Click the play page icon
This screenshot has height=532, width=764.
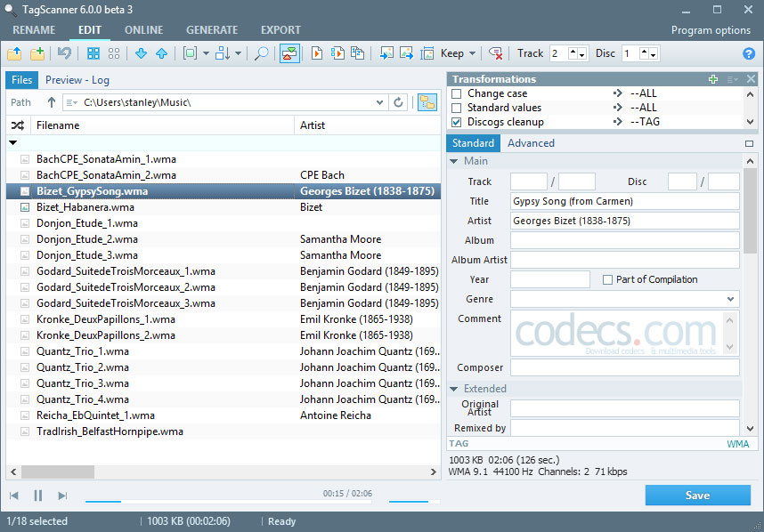317,53
